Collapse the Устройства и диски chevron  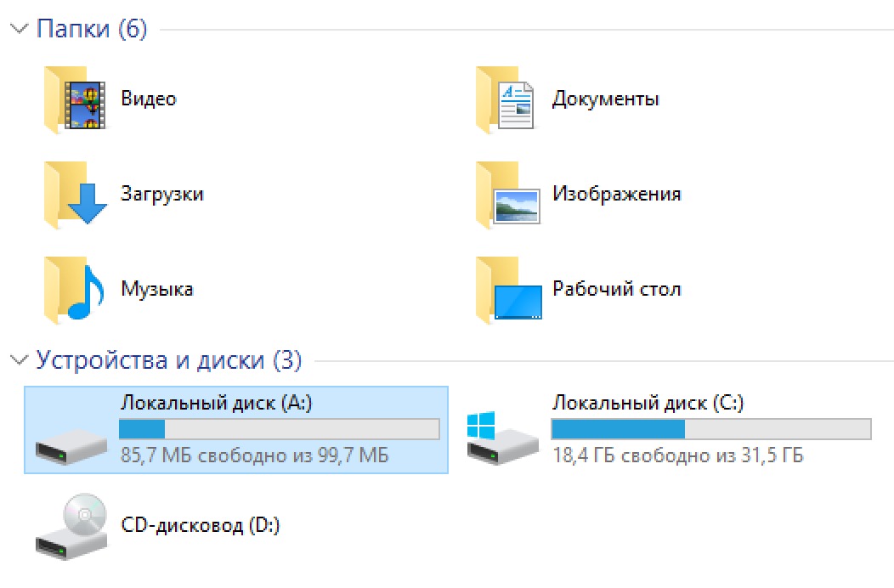pos(19,360)
